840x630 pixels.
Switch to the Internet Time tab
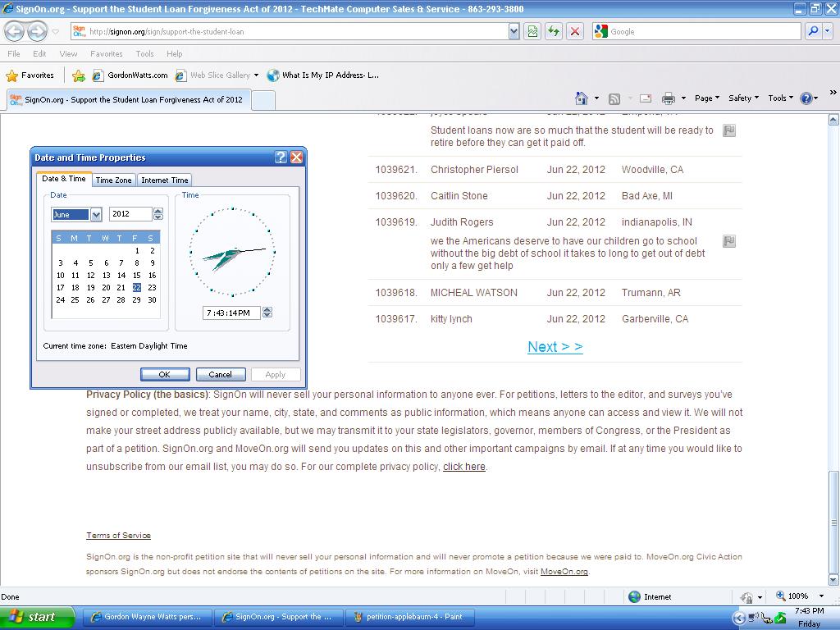(164, 180)
